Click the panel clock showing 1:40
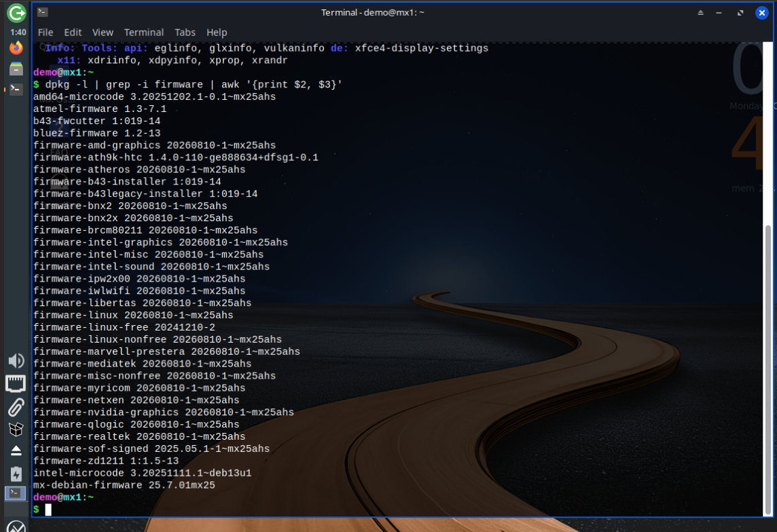This screenshot has height=532, width=777. point(18,32)
